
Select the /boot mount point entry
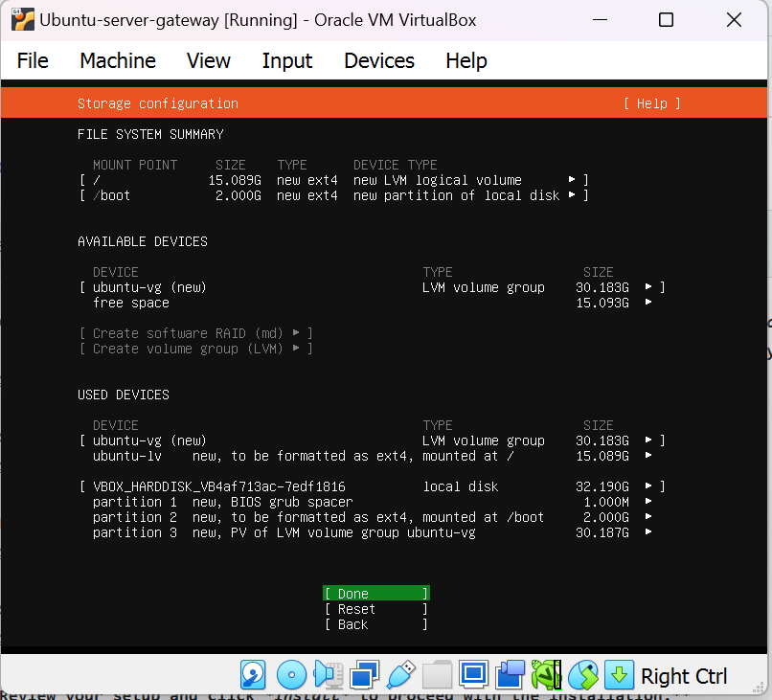pos(112,195)
